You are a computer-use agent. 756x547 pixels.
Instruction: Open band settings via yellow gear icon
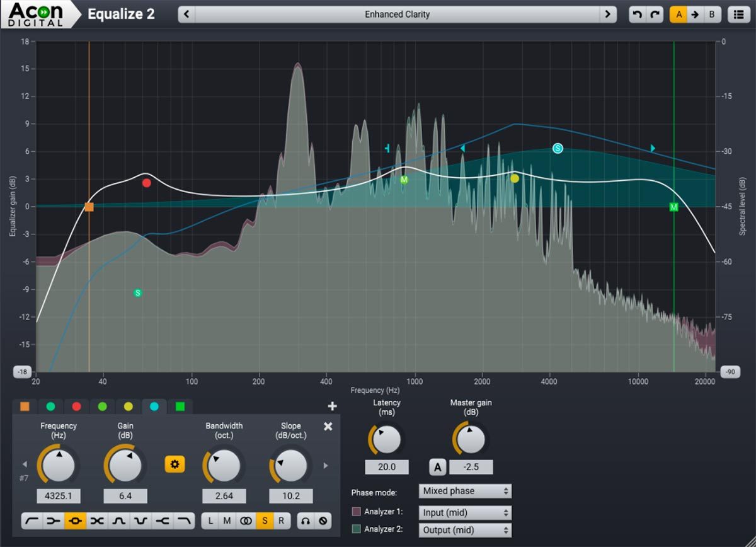click(175, 465)
